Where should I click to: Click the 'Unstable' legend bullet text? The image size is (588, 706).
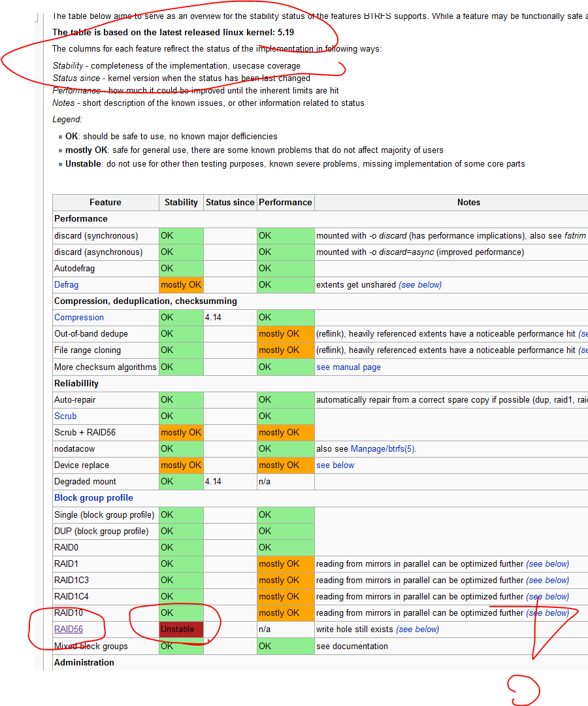295,164
